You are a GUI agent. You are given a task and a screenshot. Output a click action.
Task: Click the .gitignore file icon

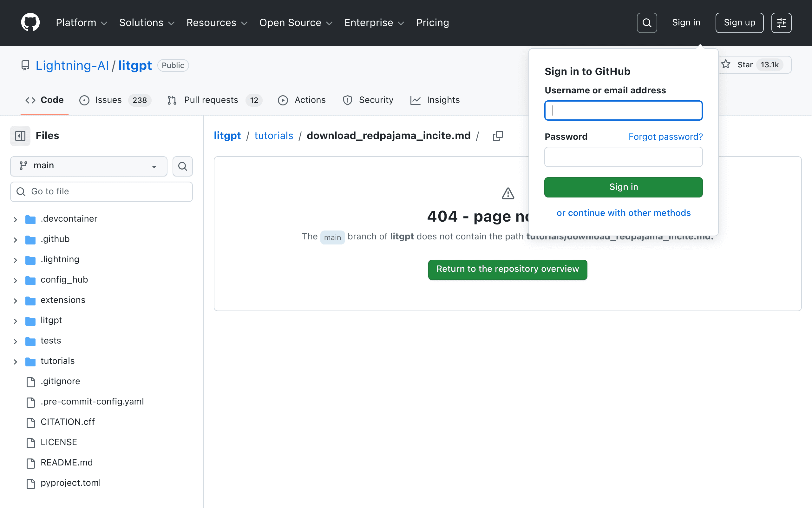tap(30, 382)
